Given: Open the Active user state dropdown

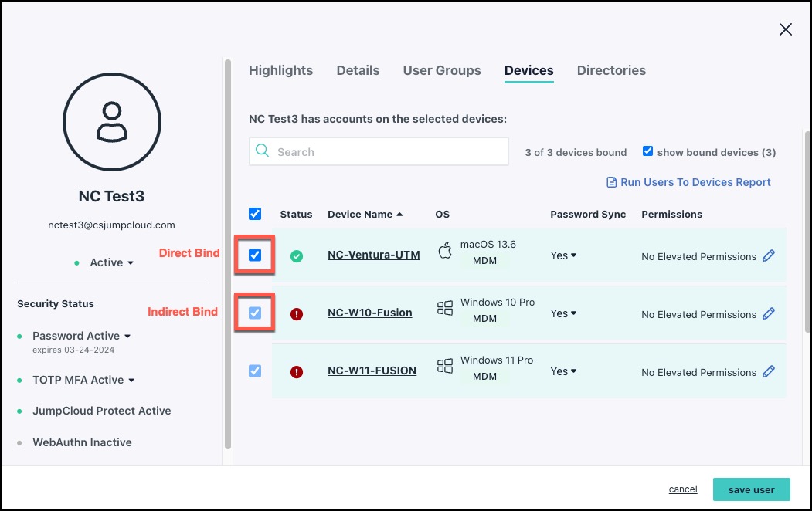Looking at the screenshot, I should pos(111,262).
